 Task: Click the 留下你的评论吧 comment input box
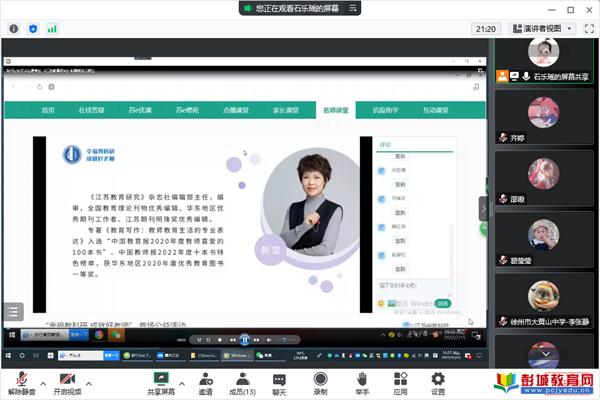pos(414,288)
